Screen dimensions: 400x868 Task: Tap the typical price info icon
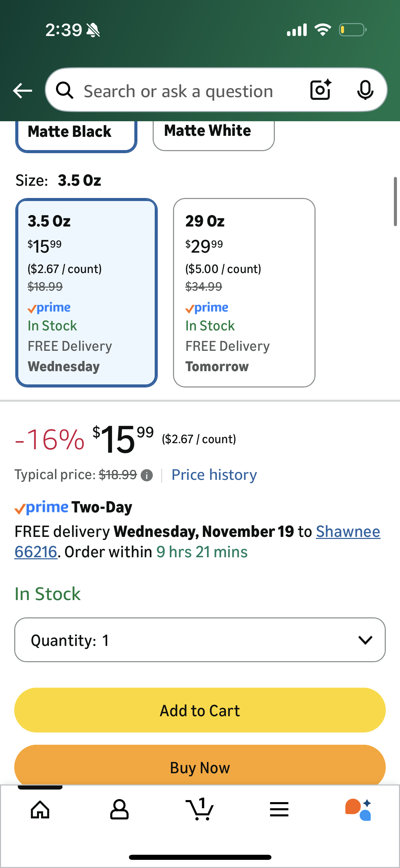coord(147,475)
